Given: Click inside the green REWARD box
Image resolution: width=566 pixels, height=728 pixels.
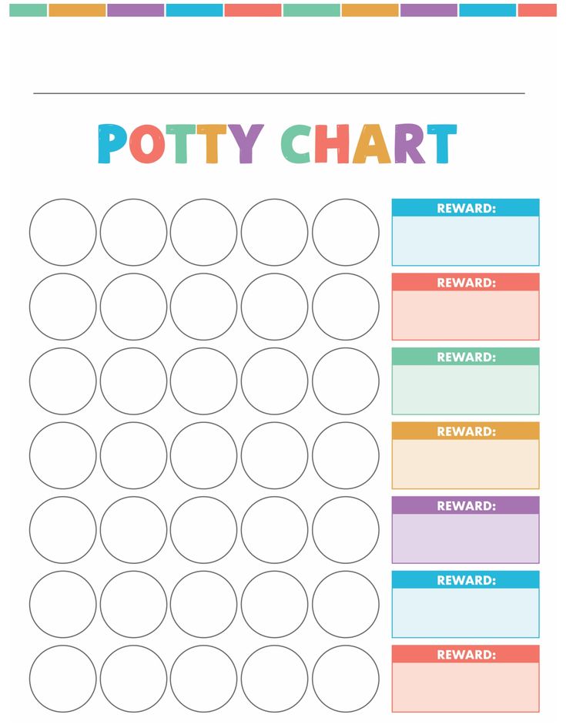Looking at the screenshot, I should (465, 389).
